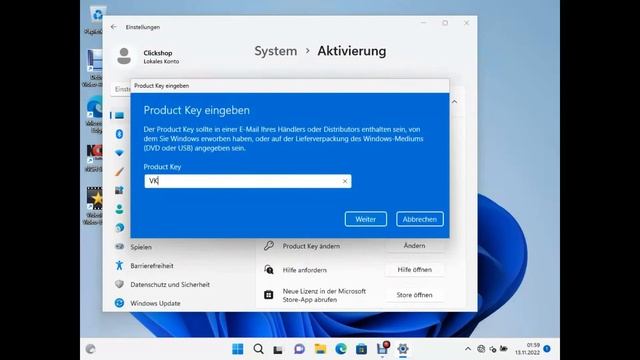Image resolution: width=640 pixels, height=360 pixels.
Task: Open the taskbar app with red badge
Action: pos(383,348)
